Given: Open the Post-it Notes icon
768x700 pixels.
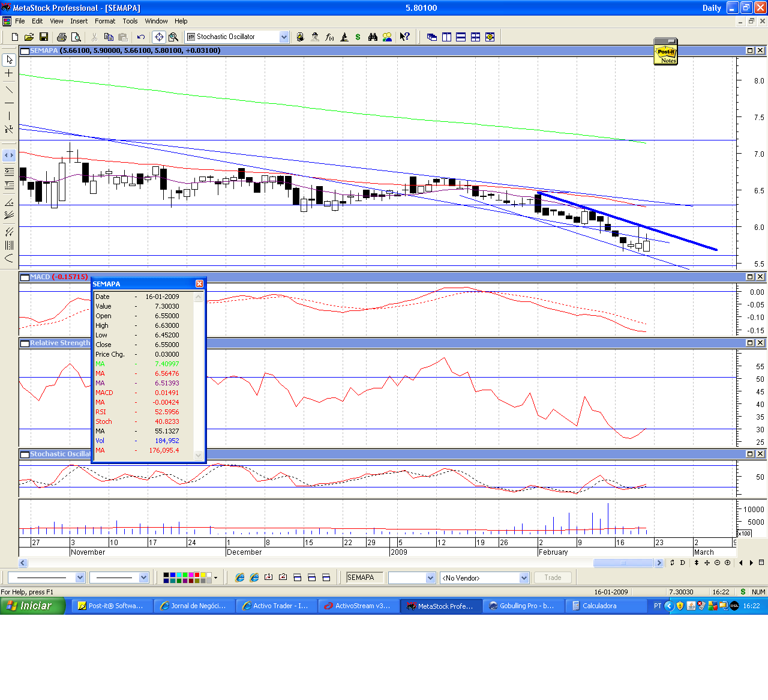Looking at the screenshot, I should (x=666, y=52).
